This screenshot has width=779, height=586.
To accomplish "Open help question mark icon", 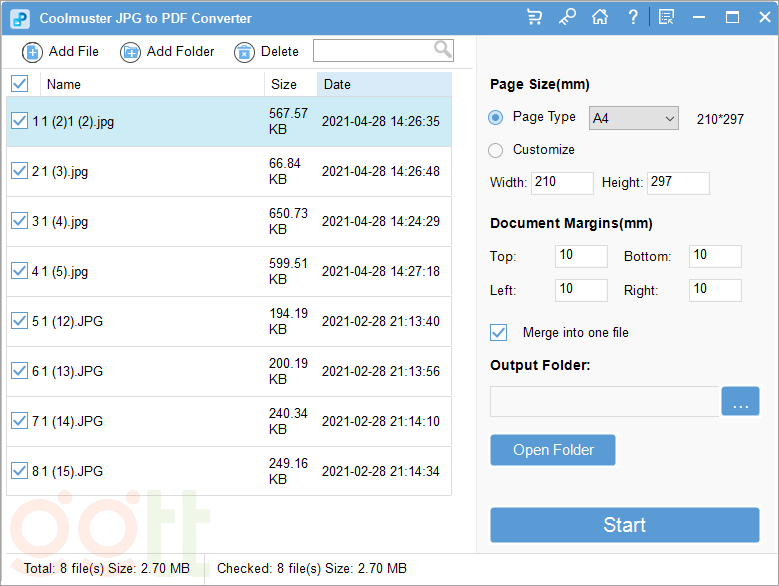I will [632, 18].
